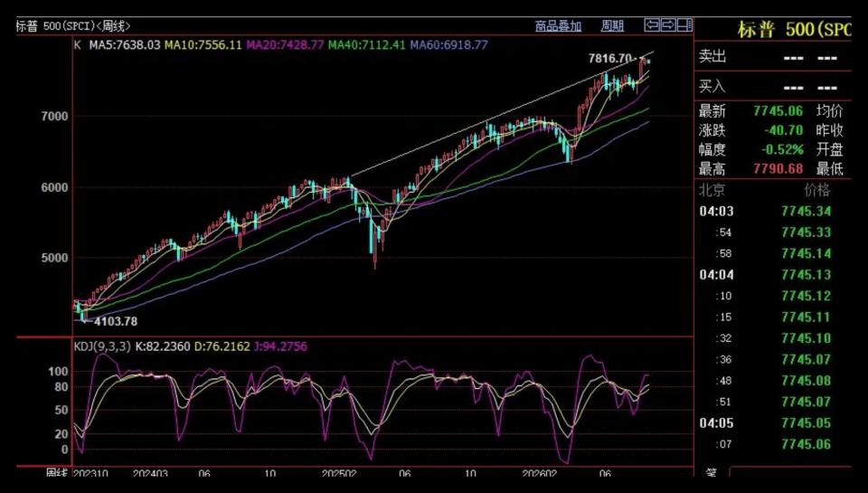Select the :07 tick row time
Screen dimensions: 868x493
tap(724, 444)
